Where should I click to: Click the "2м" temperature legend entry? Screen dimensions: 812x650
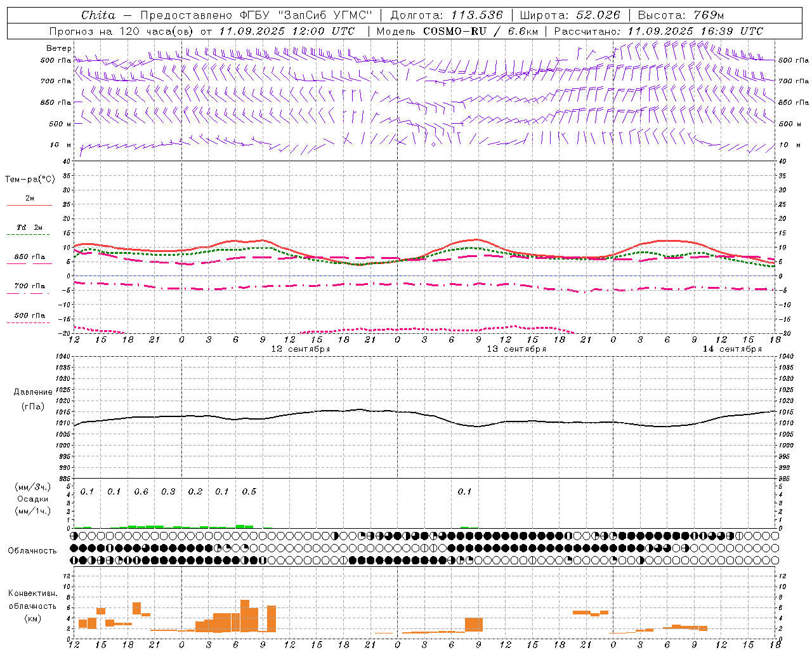pos(30,198)
